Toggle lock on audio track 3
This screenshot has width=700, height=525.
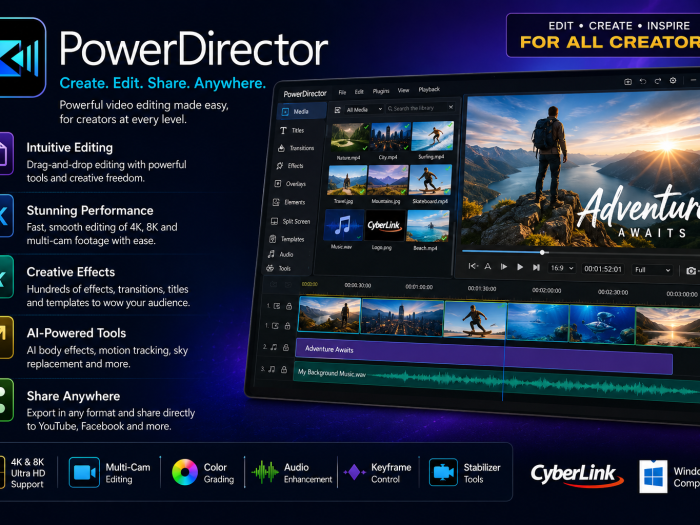(283, 369)
